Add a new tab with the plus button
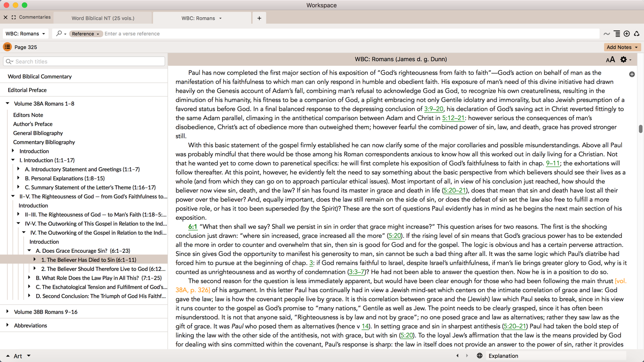This screenshot has height=362, width=644. 259,18
